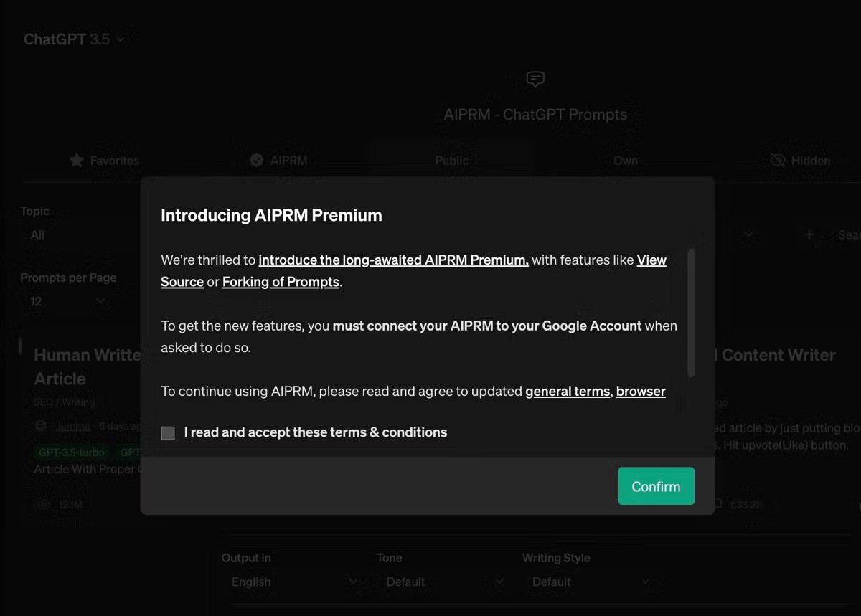Switch to the Public tab
Viewport: 861px width, 616px height.
pyautogui.click(x=451, y=161)
